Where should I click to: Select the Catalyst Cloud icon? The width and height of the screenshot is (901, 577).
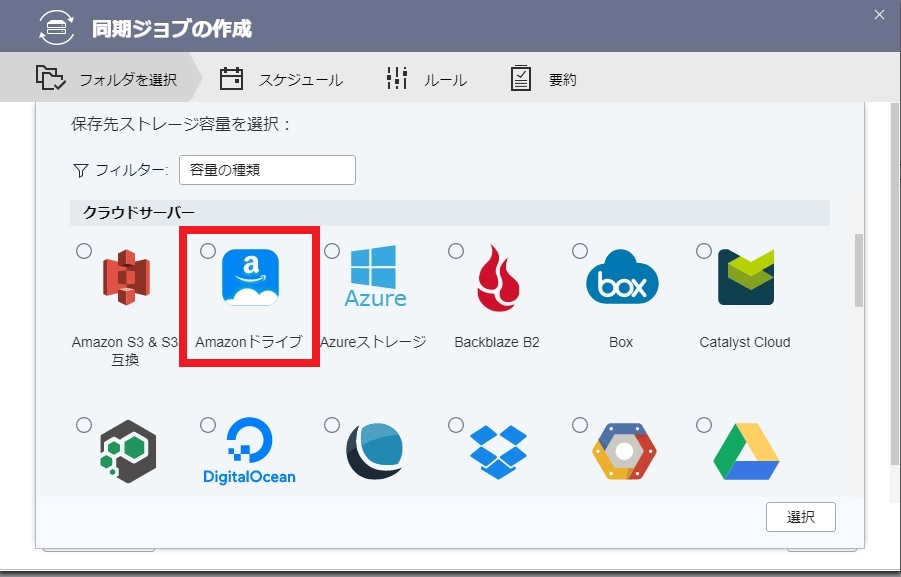[745, 277]
